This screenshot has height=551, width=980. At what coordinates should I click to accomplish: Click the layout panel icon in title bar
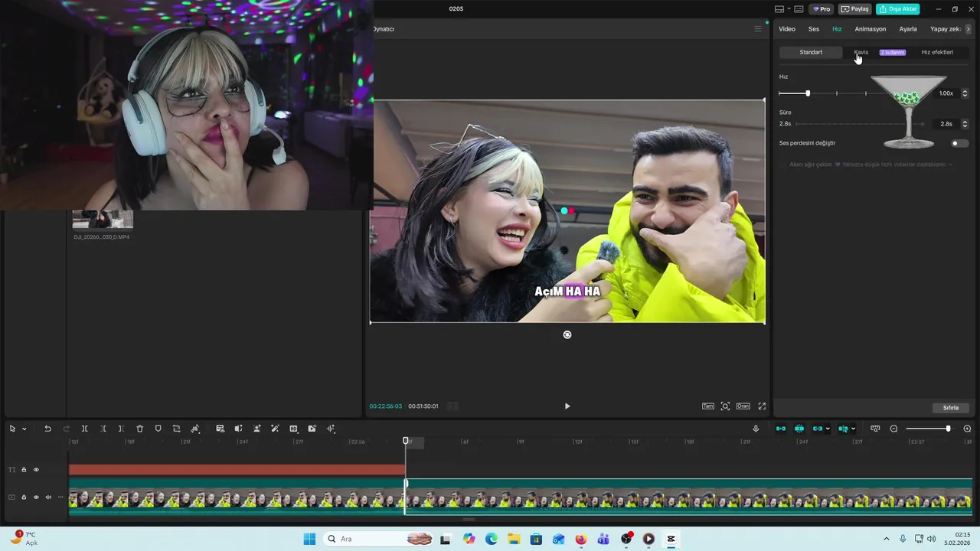tap(779, 9)
